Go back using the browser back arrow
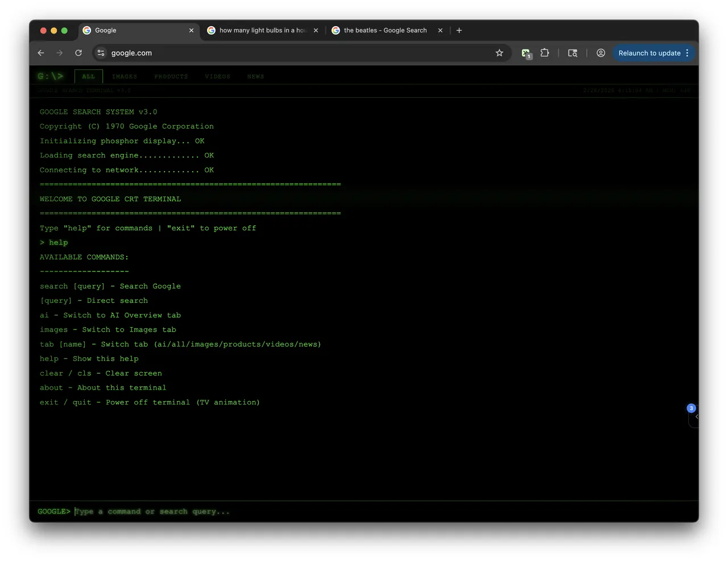The image size is (728, 561). click(x=41, y=53)
